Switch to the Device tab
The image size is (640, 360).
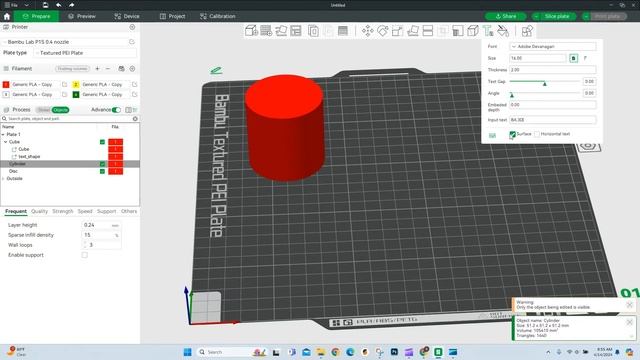tap(127, 16)
